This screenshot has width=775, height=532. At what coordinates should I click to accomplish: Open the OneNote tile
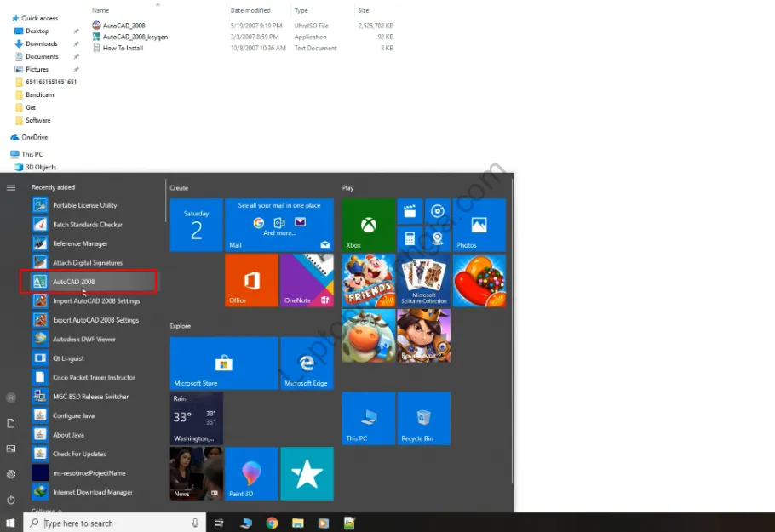coord(307,280)
